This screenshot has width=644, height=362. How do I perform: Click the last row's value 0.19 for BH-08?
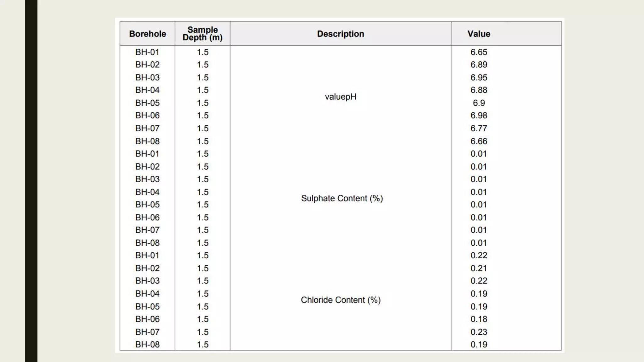click(x=479, y=344)
